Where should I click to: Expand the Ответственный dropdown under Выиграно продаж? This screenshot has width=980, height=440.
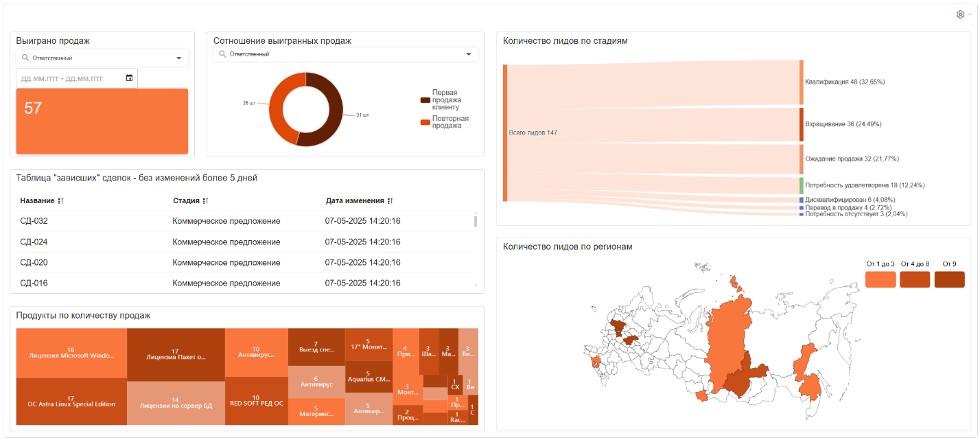[179, 58]
